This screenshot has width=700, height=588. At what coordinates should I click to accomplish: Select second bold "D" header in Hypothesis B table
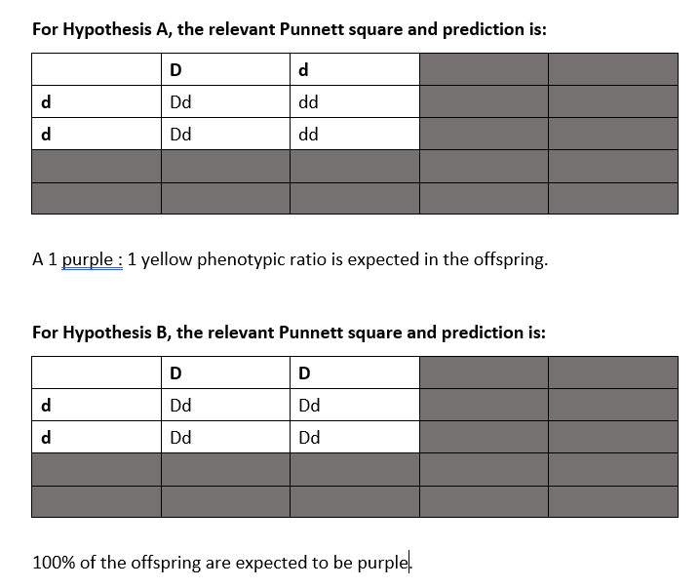click(x=355, y=372)
